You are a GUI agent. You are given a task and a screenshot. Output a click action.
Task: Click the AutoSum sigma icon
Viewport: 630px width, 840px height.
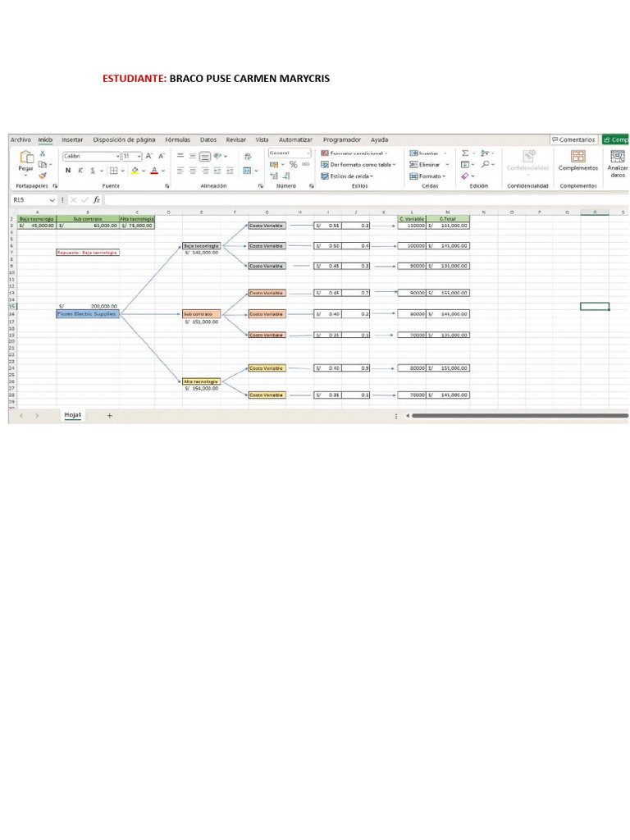pyautogui.click(x=465, y=153)
